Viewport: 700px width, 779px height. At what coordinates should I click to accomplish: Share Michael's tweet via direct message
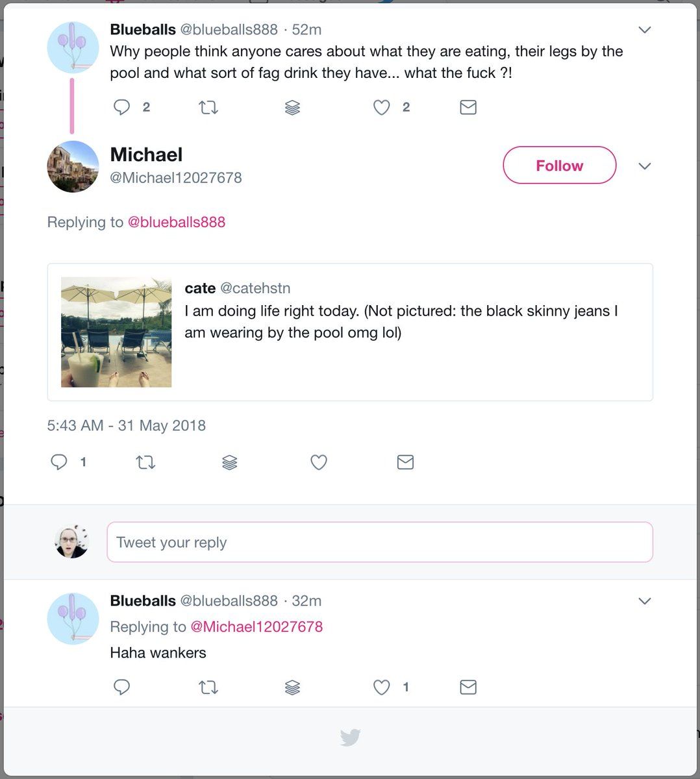405,462
